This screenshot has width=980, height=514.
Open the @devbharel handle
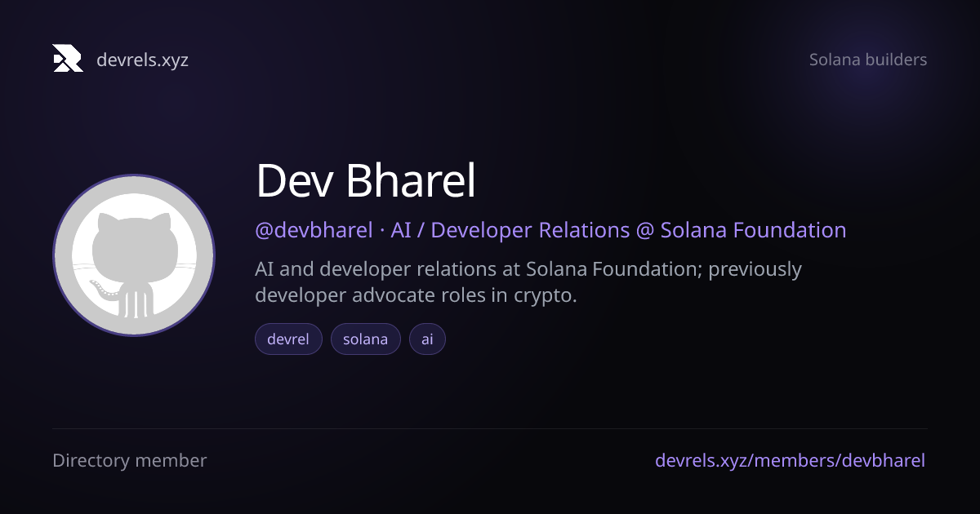(x=314, y=230)
